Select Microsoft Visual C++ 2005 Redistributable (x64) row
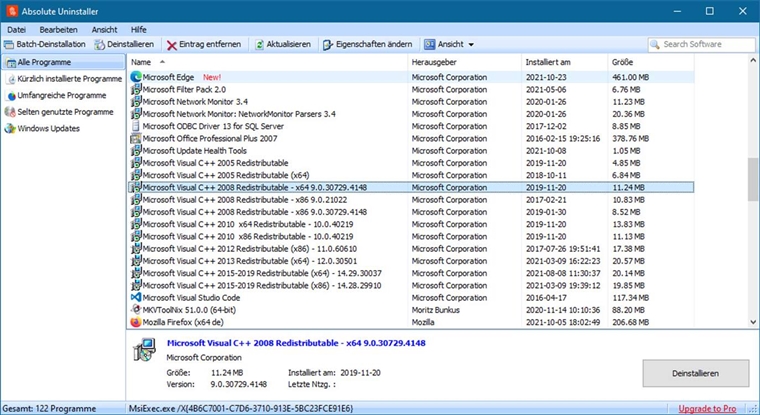 pos(412,175)
